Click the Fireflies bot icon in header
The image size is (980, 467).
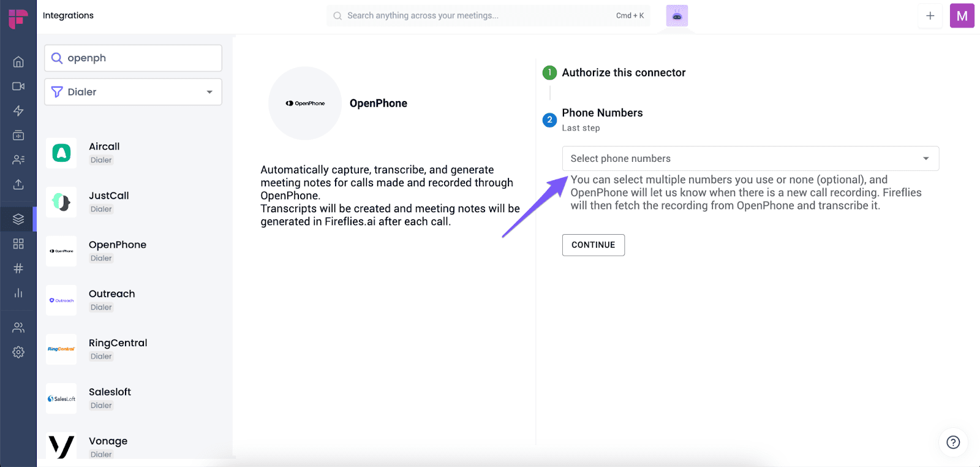click(x=677, y=16)
